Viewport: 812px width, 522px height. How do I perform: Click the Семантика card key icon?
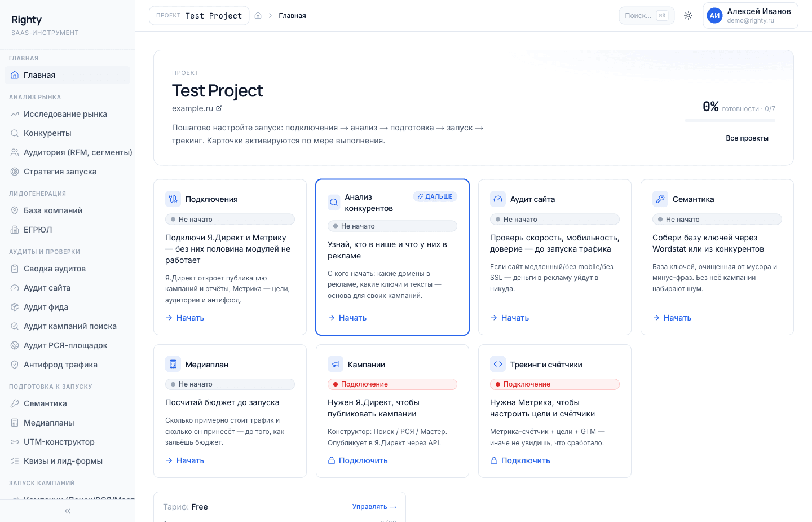(660, 199)
